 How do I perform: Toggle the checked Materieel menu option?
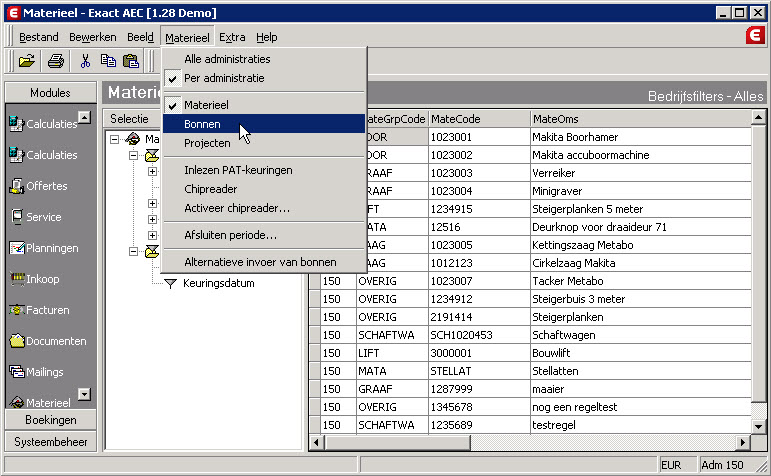[264, 105]
